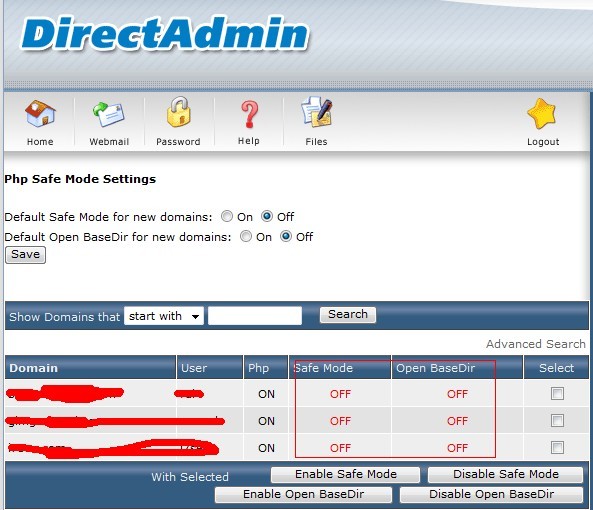Open the Password padlock icon
This screenshot has width=593, height=510.
click(x=178, y=112)
